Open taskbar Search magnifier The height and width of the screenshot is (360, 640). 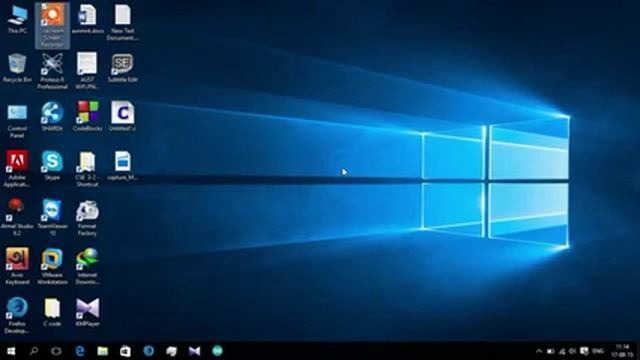point(34,351)
